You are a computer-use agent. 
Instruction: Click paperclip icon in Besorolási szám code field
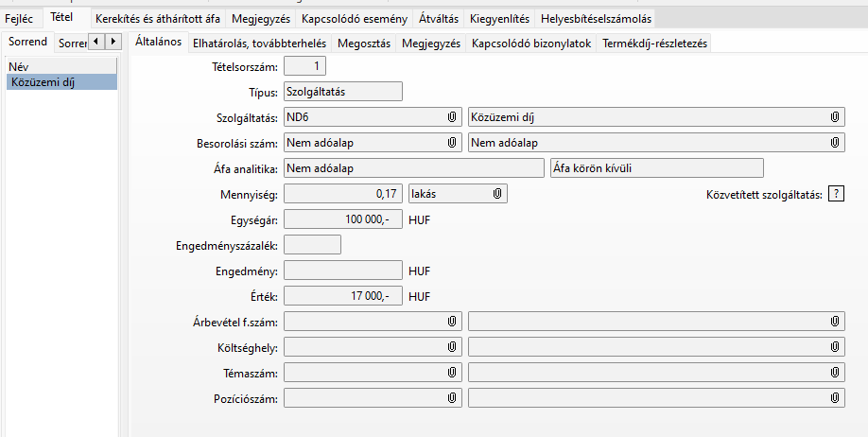tap(452, 143)
